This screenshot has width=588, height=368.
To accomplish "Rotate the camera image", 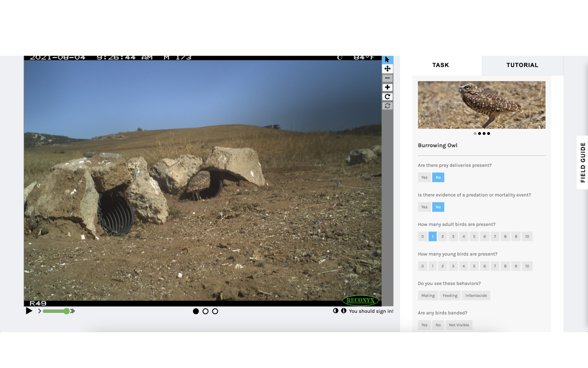I will (387, 97).
